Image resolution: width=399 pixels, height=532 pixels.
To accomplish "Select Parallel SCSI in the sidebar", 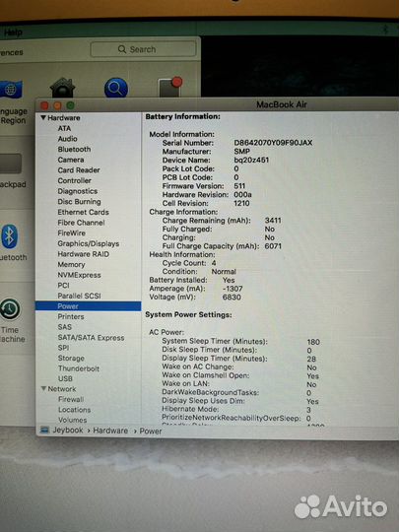I will coord(79,296).
